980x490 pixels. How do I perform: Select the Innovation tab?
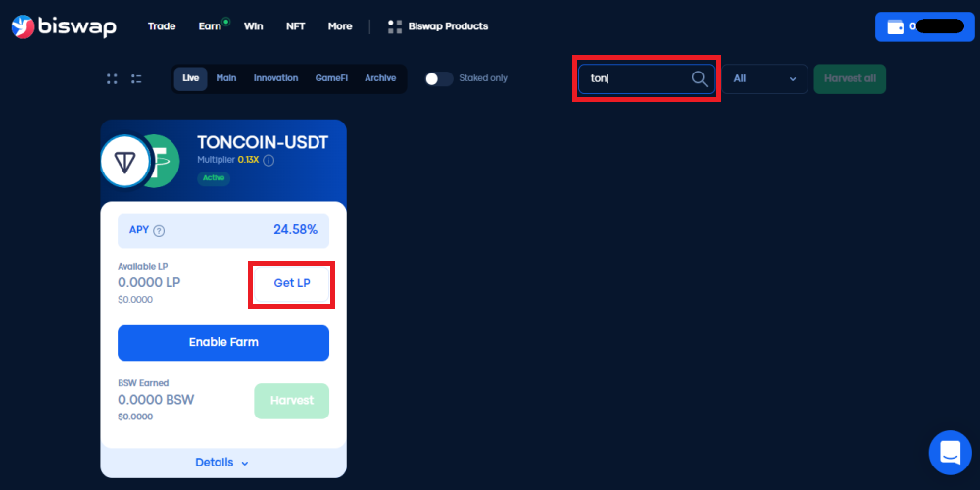point(275,78)
